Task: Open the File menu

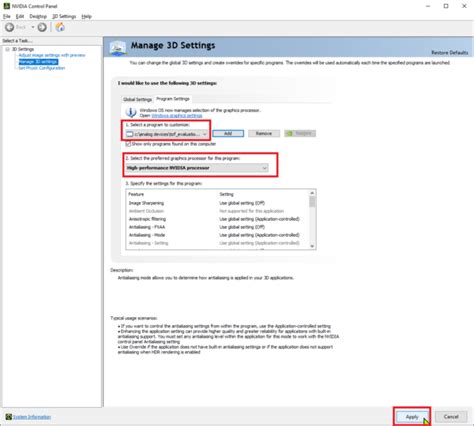Action: click(x=7, y=16)
